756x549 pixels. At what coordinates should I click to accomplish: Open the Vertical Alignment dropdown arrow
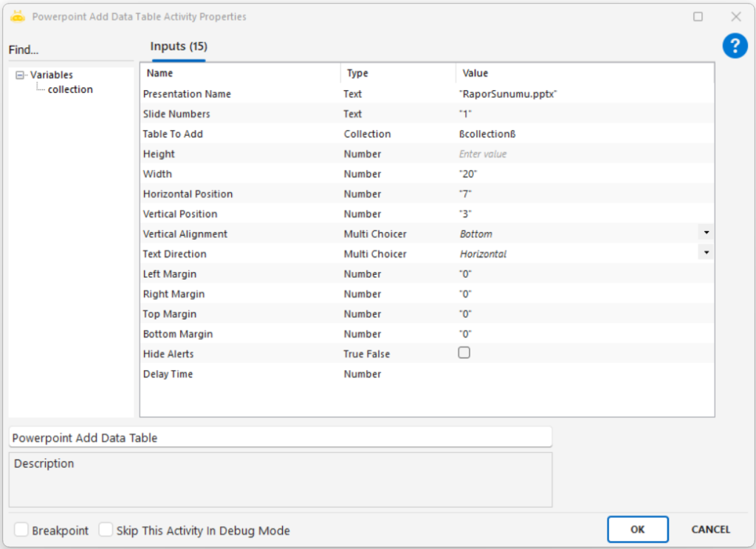707,233
